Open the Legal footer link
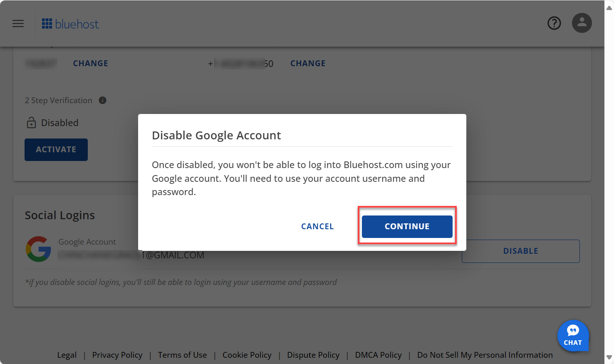Viewport: 614px width, 364px height. tap(67, 355)
